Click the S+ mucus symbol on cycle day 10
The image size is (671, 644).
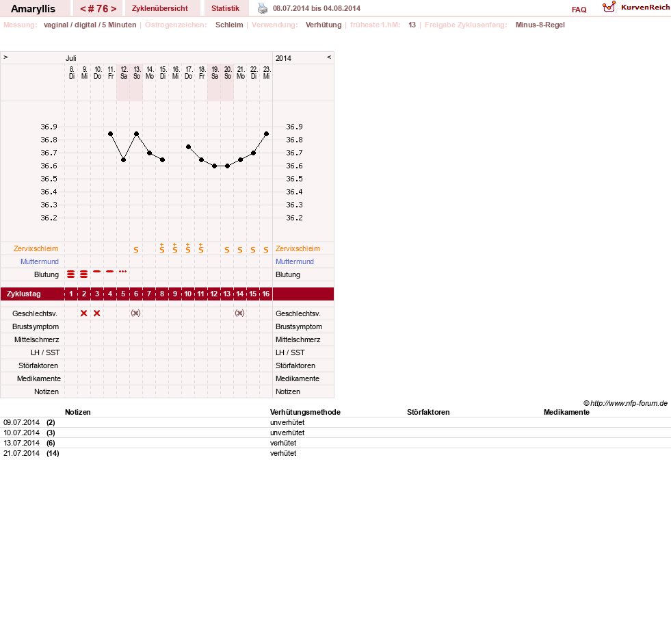tap(188, 248)
